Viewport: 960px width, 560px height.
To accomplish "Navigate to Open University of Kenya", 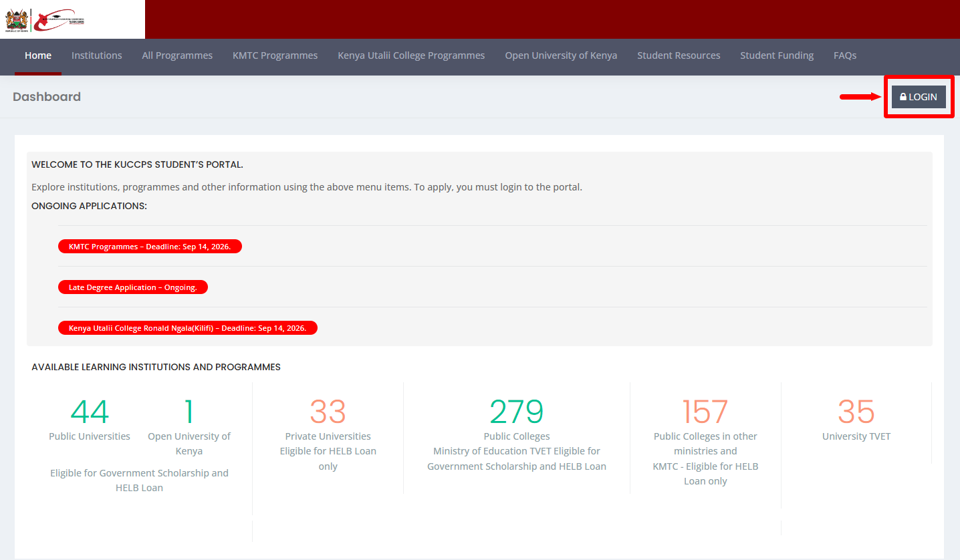I will click(561, 55).
